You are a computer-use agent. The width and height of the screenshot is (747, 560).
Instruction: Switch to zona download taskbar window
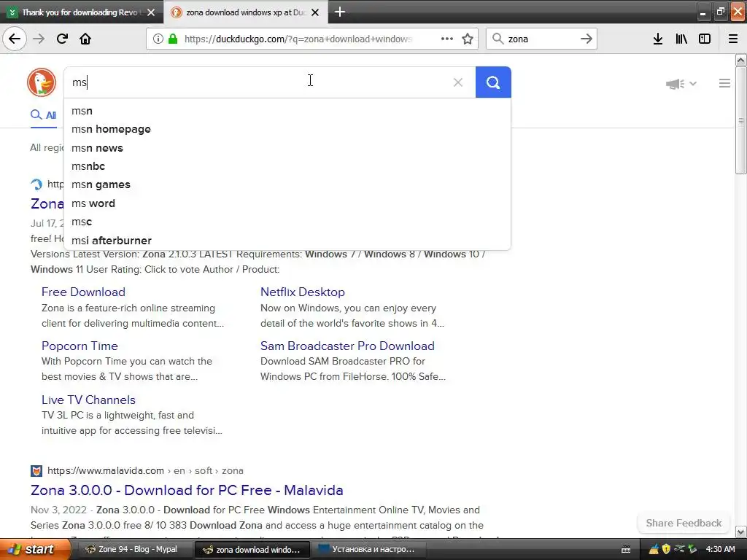pyautogui.click(x=252, y=550)
